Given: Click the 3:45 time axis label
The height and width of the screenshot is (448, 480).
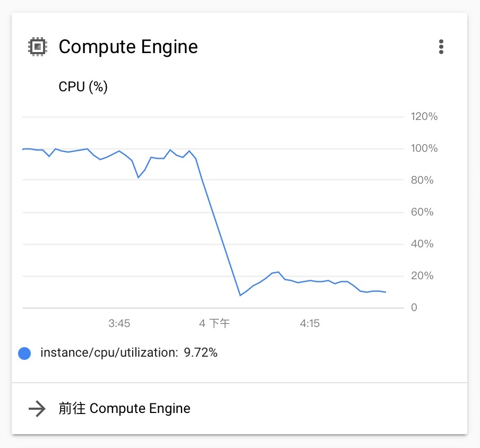Looking at the screenshot, I should coord(119,323).
